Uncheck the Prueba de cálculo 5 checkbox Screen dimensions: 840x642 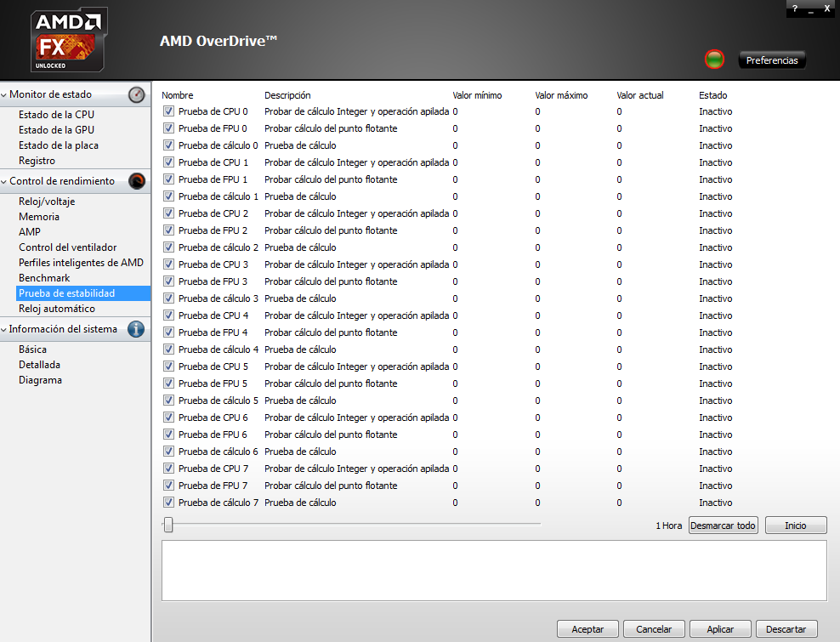[x=168, y=401]
